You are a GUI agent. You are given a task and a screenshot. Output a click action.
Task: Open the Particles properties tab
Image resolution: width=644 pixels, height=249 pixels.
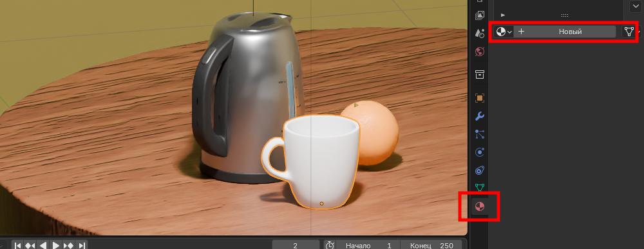coord(479,134)
